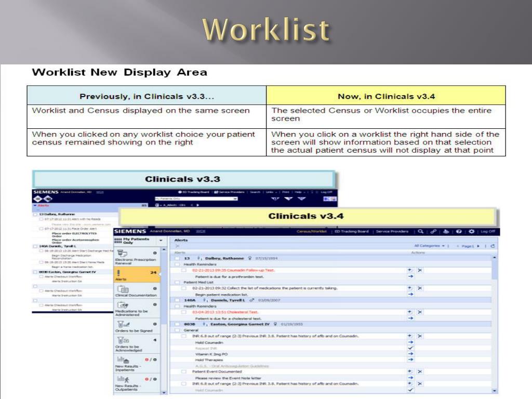Open New Results - Inpatients worklist
532x399 pixels.
click(x=137, y=364)
